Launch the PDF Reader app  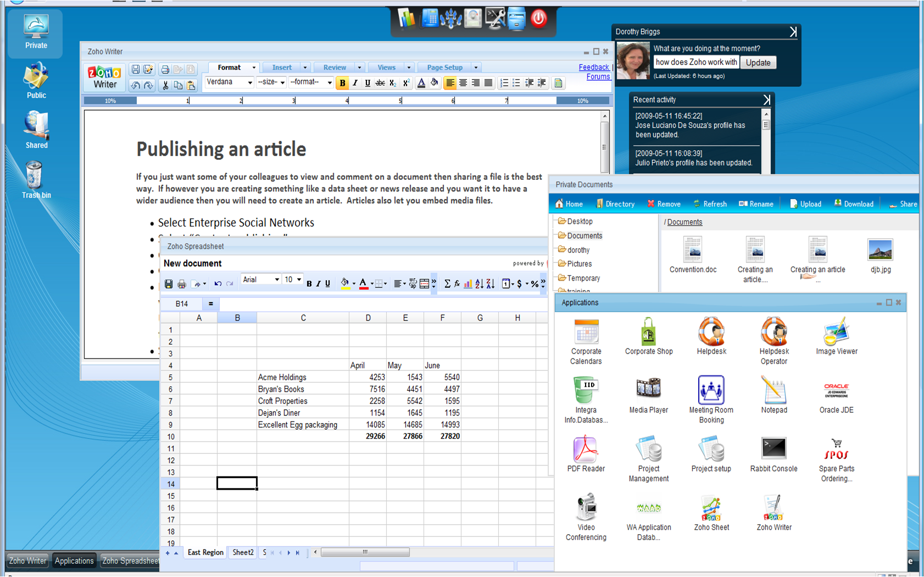pyautogui.click(x=586, y=454)
